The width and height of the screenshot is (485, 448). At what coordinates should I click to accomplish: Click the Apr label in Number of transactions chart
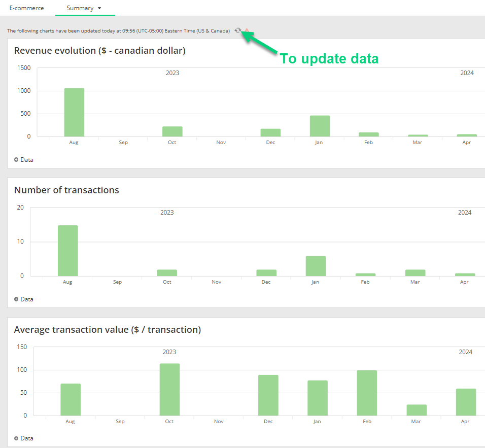click(x=464, y=282)
